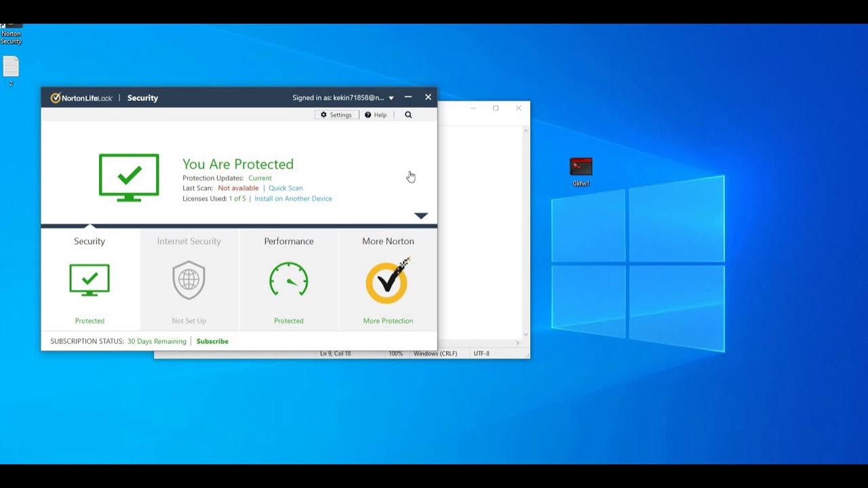Viewport: 868px width, 488px height.
Task: Click the "30 Days Remaining" subscription text
Action: (157, 342)
